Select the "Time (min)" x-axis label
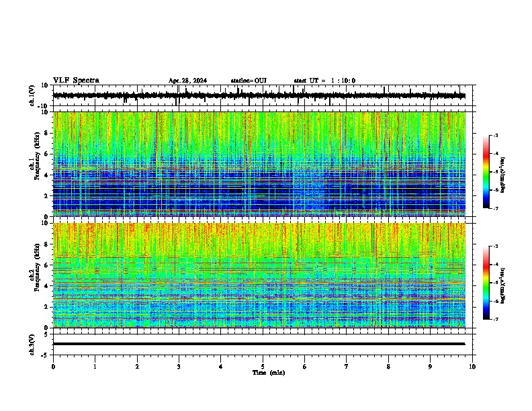Viewport: 532px width, 411px height. (269, 373)
